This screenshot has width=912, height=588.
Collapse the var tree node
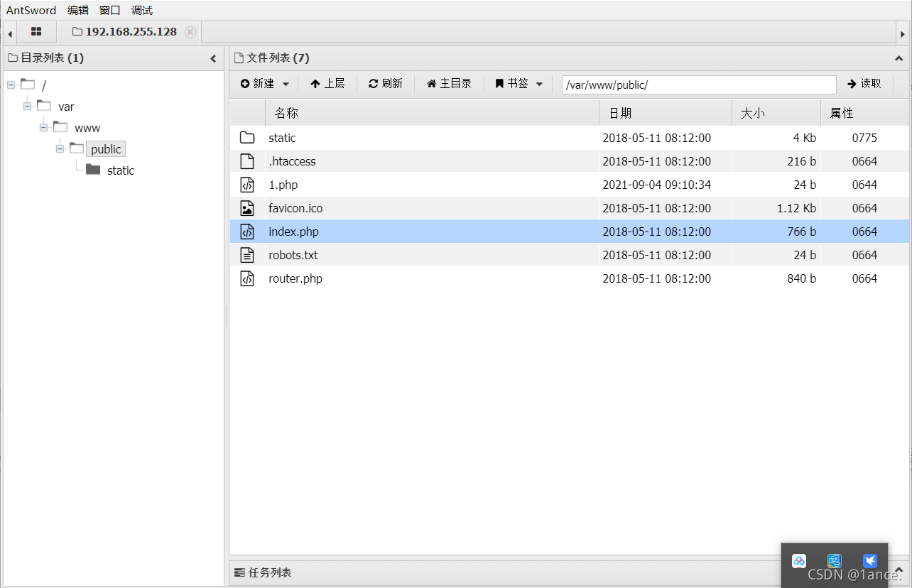pos(27,107)
